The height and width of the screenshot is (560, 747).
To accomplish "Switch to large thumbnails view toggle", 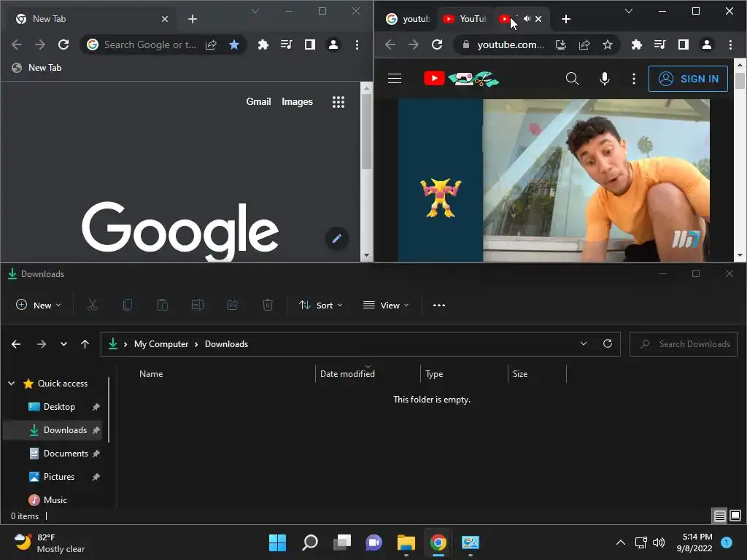I will pos(735,516).
